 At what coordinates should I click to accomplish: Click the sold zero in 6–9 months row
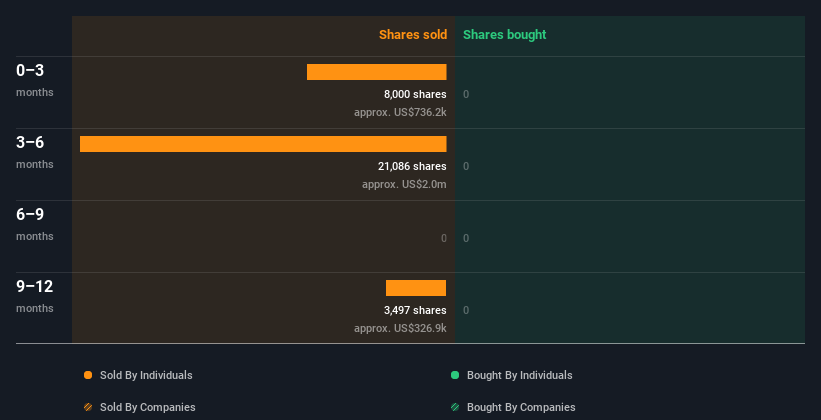pyautogui.click(x=444, y=238)
